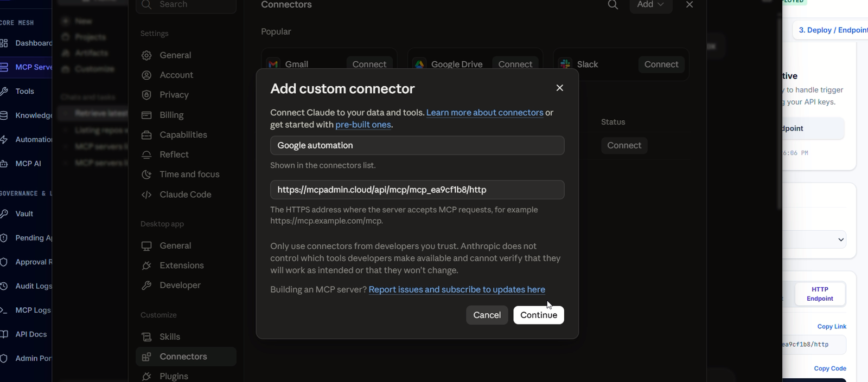
Task: Open Reflect settings
Action: [x=186, y=154]
